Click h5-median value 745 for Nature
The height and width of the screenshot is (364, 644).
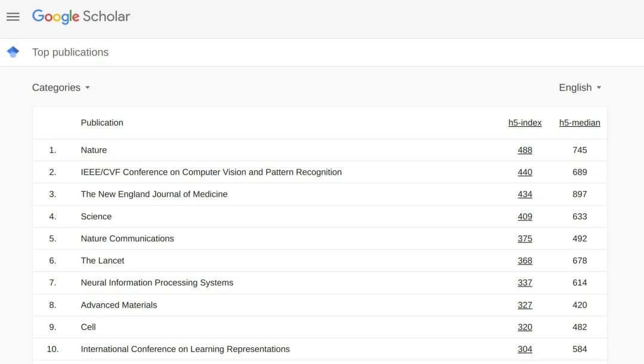[x=580, y=150]
